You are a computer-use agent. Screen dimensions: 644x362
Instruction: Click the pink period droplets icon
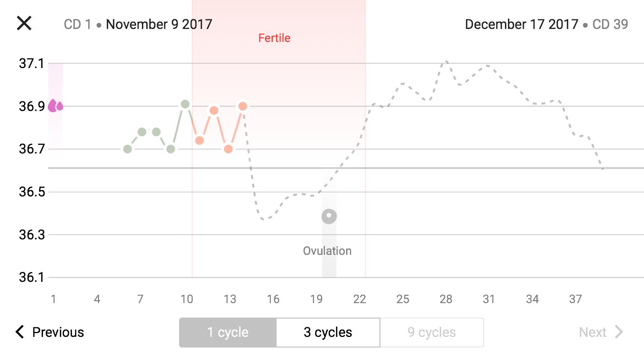(x=55, y=106)
